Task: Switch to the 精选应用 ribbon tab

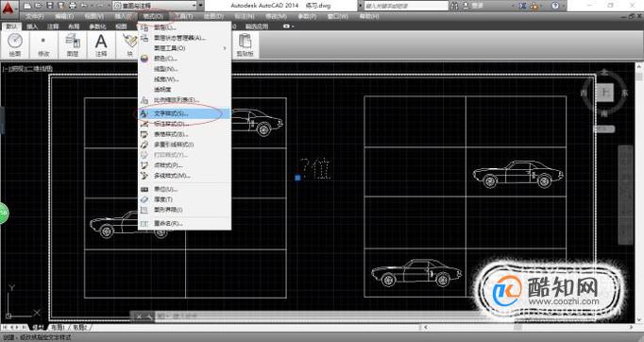Action: click(x=257, y=26)
